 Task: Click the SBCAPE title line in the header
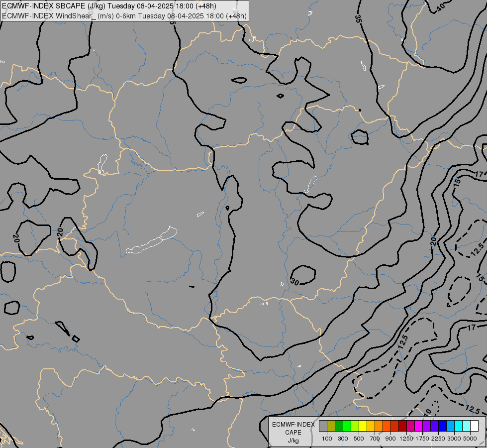pos(109,6)
